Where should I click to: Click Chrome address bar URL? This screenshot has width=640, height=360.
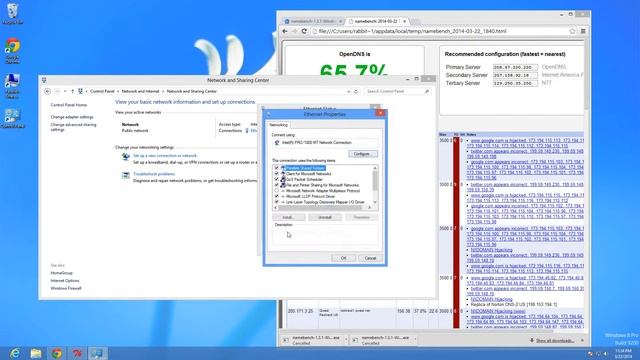[412, 31]
